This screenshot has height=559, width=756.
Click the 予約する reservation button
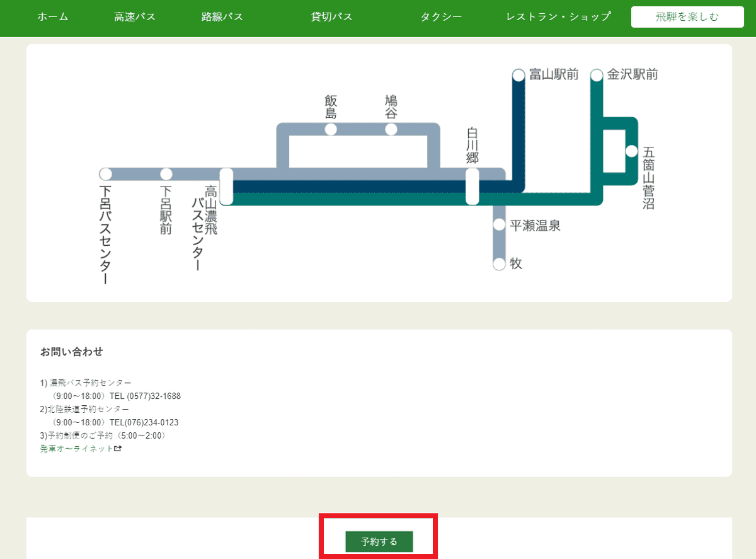(x=378, y=541)
